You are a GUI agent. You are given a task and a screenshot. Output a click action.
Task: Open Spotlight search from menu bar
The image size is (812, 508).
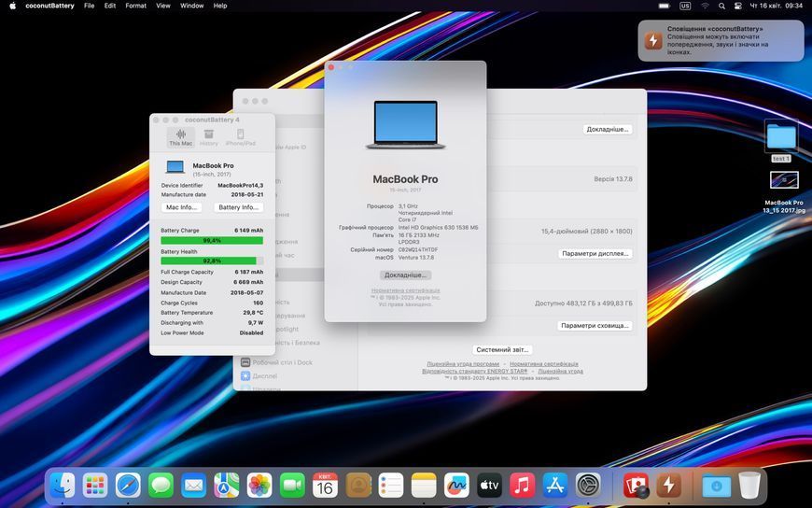click(x=721, y=6)
